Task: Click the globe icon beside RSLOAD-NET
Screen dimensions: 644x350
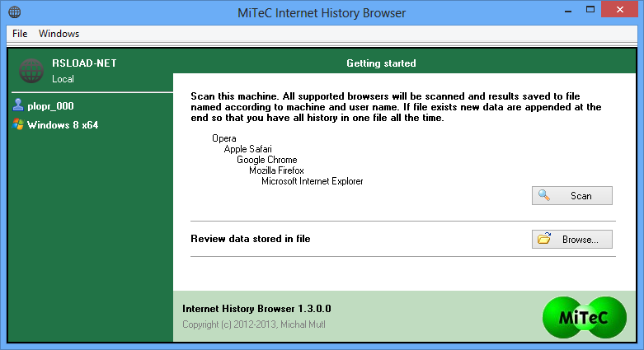Action: (x=31, y=71)
